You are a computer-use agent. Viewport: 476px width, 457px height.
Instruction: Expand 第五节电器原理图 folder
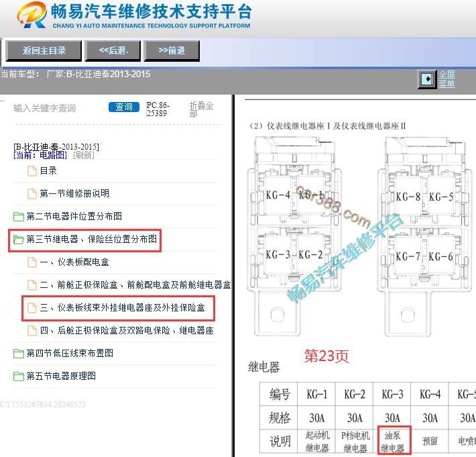(61, 376)
